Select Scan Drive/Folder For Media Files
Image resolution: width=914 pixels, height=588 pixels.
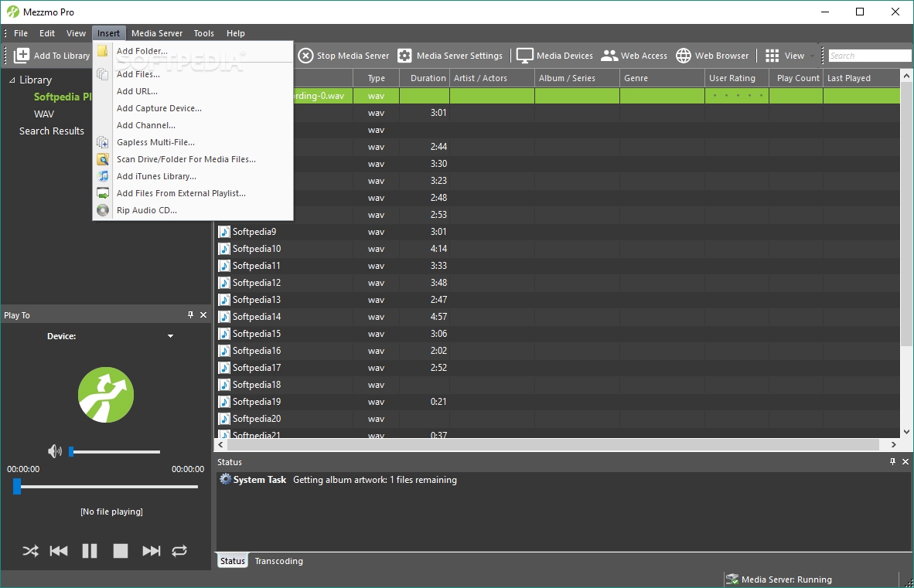coord(186,159)
